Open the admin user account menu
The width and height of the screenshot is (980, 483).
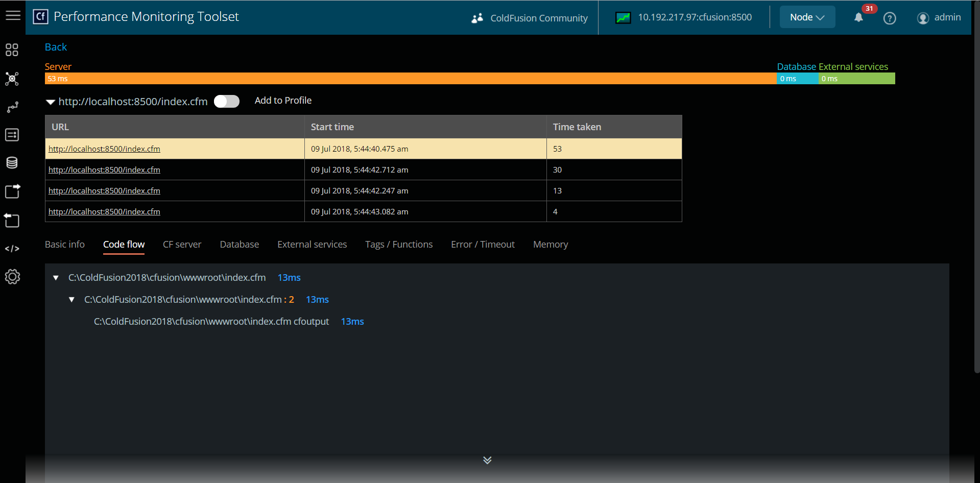pyautogui.click(x=939, y=18)
